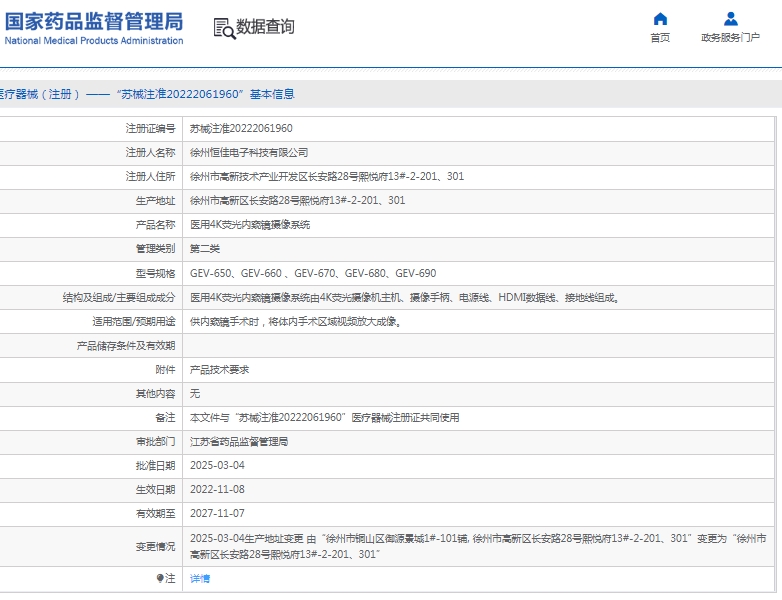Click the bulb icon next to 注
This screenshot has width=782, height=600.
click(160, 578)
